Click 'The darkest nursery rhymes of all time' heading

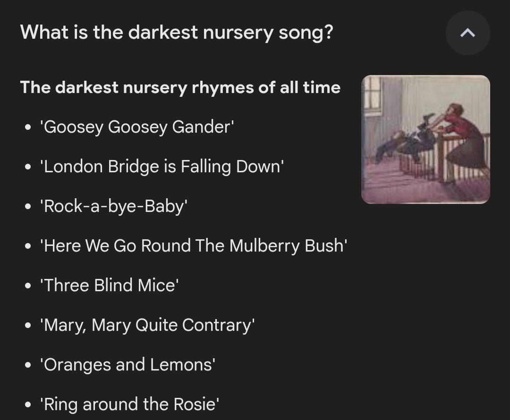coord(180,87)
